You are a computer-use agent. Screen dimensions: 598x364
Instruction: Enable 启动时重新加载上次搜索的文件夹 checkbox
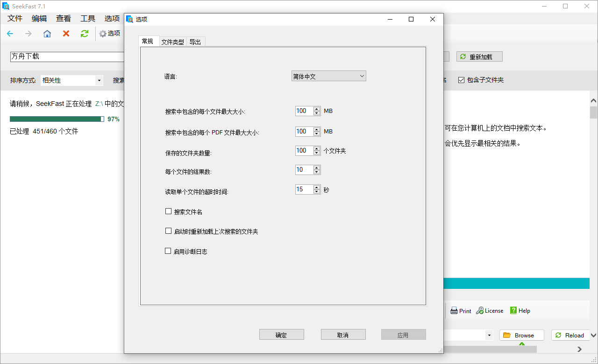coord(168,231)
